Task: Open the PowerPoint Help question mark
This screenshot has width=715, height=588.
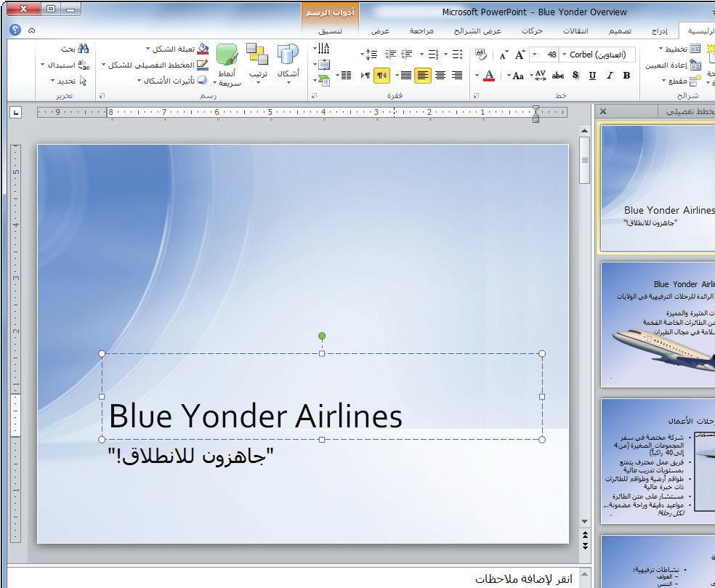Action: [x=15, y=30]
